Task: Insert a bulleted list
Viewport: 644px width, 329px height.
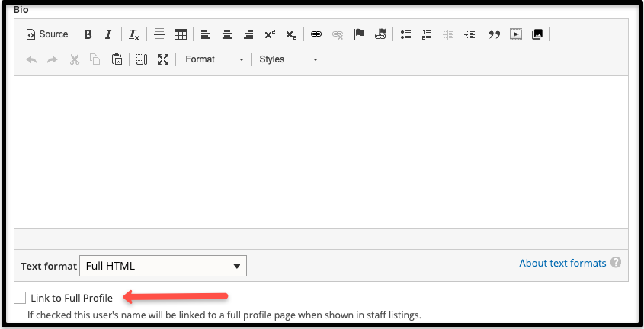Action: point(405,34)
